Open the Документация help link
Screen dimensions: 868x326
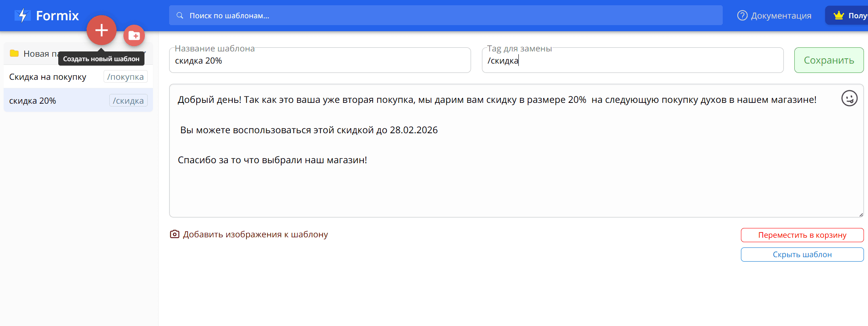[774, 15]
